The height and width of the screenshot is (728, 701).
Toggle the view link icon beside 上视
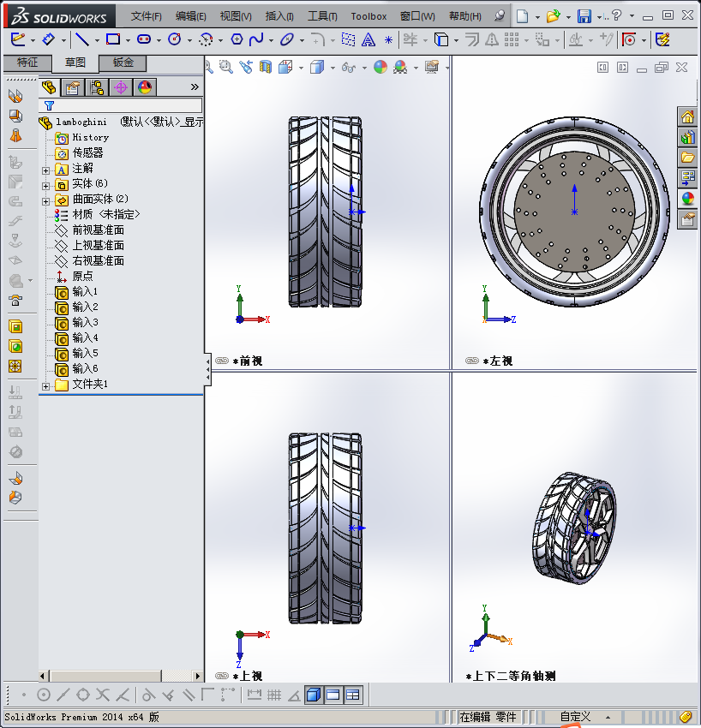222,676
